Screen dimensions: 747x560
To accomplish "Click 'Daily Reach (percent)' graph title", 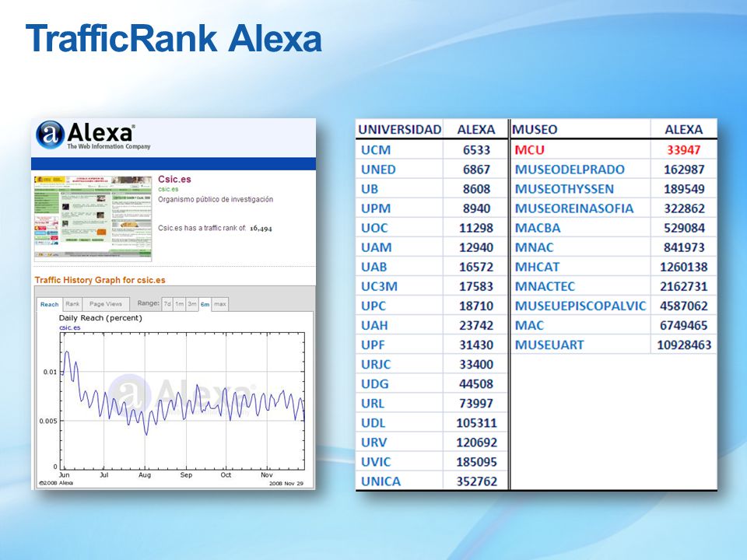I will tap(100, 317).
